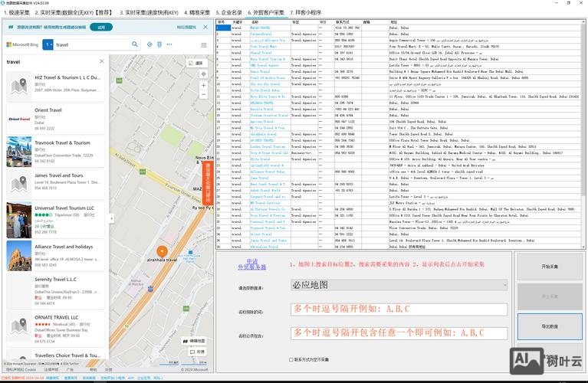
Task: Switch to tab 2 实时采集 recommended
Action: point(74,12)
